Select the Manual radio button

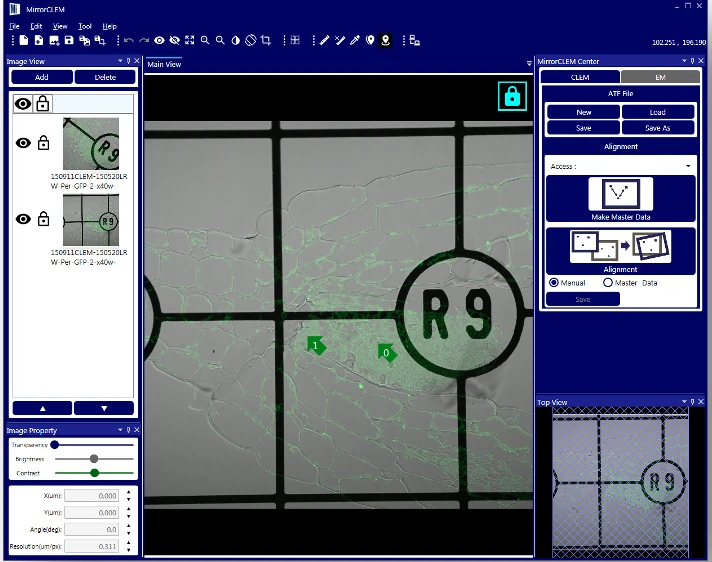coord(554,282)
